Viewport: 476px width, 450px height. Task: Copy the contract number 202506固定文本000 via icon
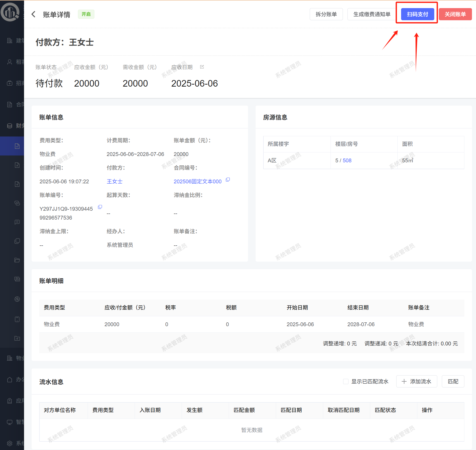click(228, 180)
